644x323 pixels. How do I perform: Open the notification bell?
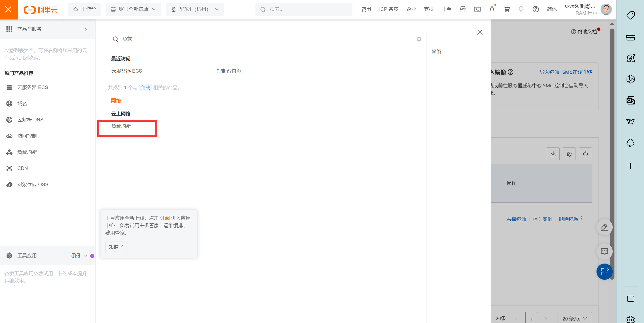tap(492, 9)
